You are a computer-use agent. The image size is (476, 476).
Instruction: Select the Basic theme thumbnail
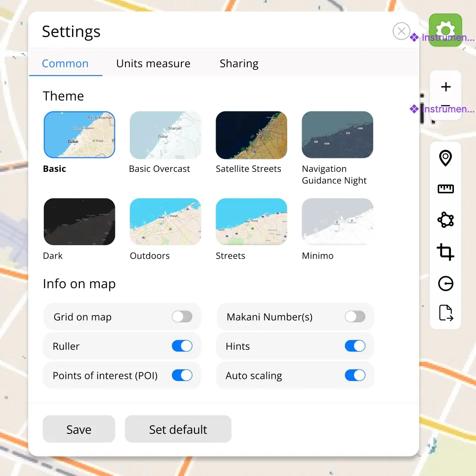pyautogui.click(x=79, y=135)
